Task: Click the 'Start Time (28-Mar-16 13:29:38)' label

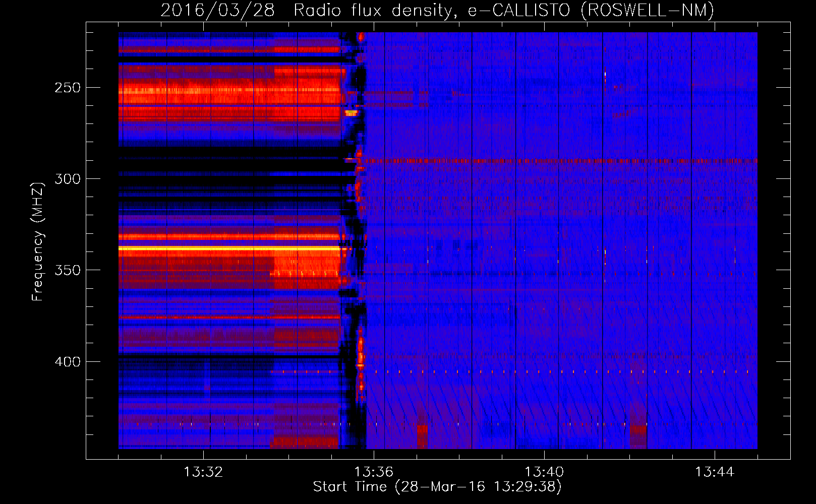Action: point(437,487)
